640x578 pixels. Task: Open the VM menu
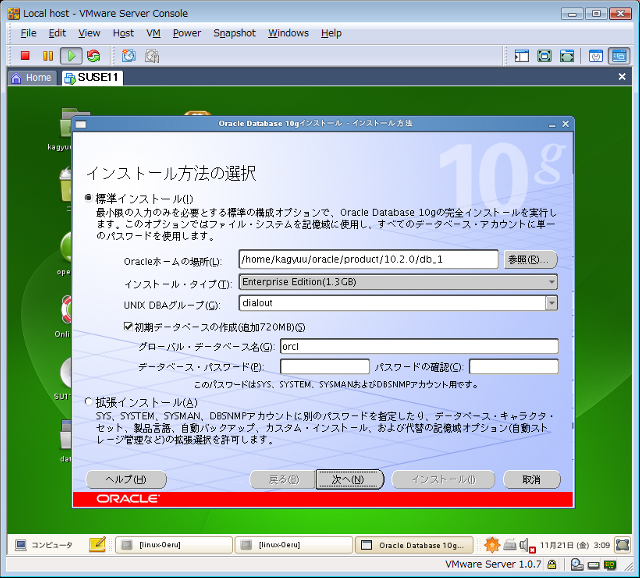coord(153,33)
